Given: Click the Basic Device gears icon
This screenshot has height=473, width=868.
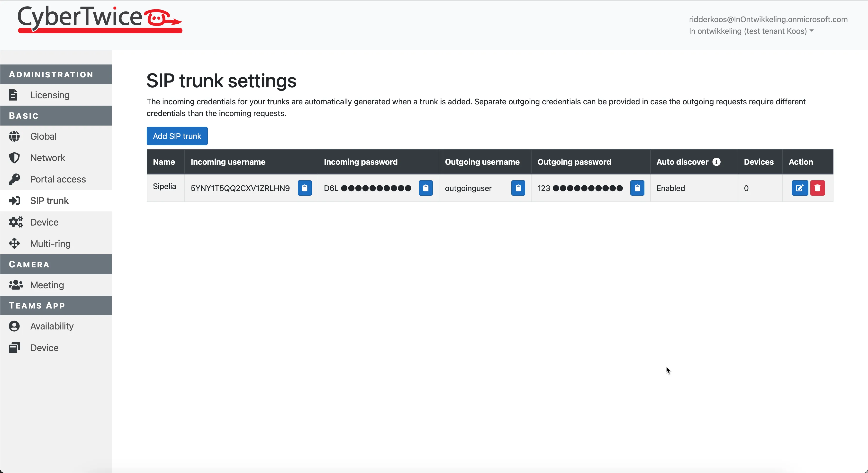Looking at the screenshot, I should click(16, 222).
